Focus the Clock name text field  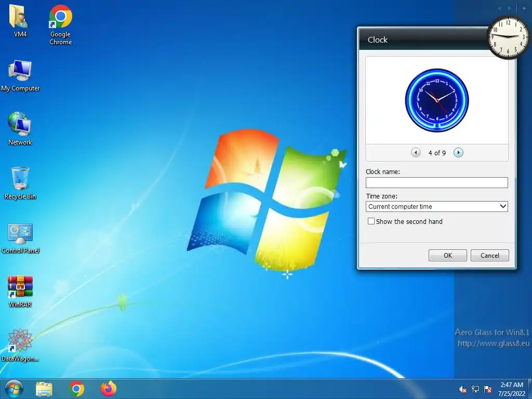pyautogui.click(x=436, y=182)
